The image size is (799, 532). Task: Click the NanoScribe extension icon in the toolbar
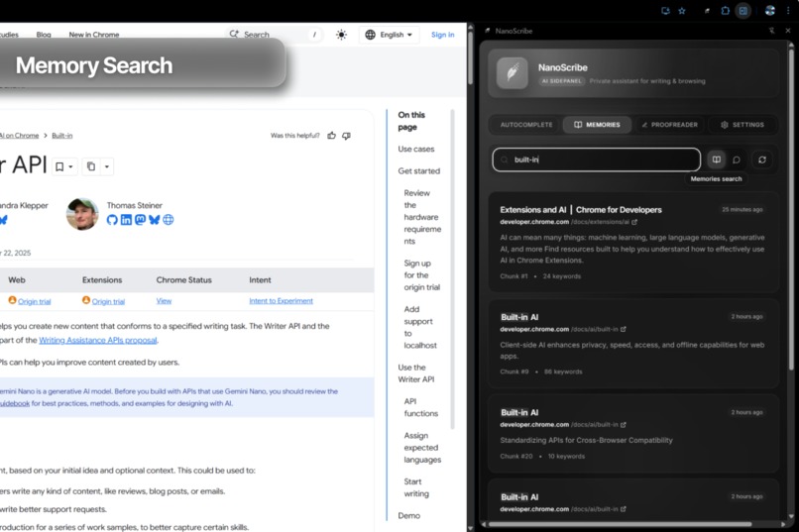coord(707,11)
